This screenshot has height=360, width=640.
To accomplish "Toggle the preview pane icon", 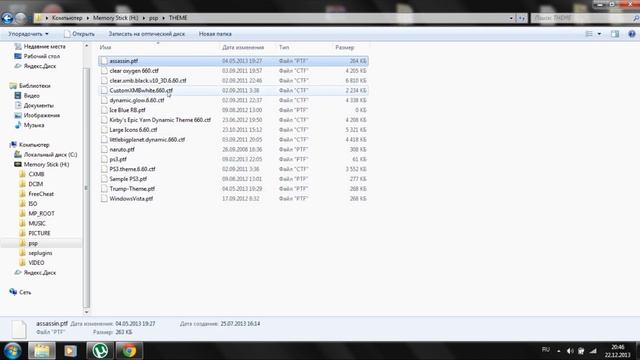I will [615, 34].
